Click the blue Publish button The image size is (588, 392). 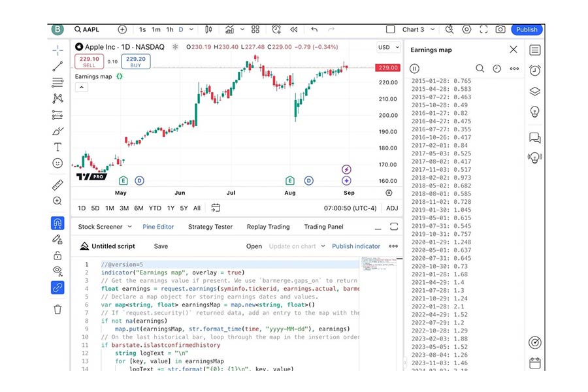pos(527,29)
